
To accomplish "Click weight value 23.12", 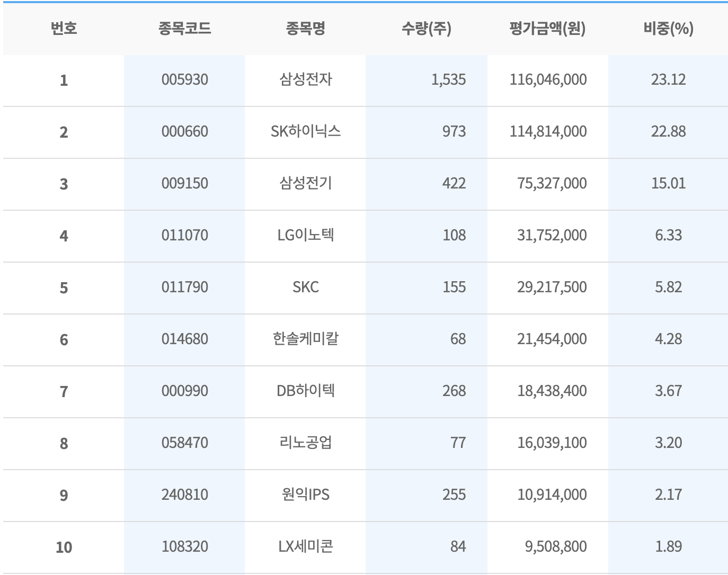I will click(x=669, y=80).
